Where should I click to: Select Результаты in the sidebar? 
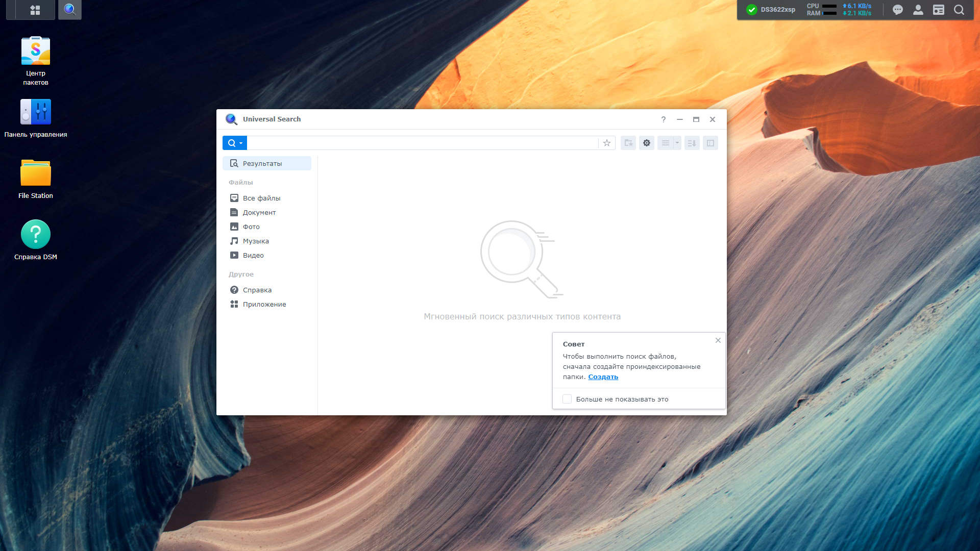pyautogui.click(x=267, y=163)
